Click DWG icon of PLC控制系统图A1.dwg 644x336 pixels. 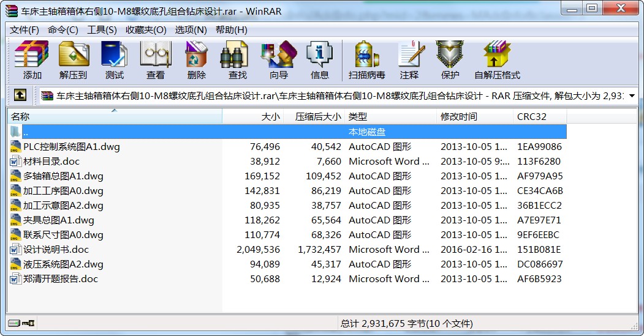point(15,146)
